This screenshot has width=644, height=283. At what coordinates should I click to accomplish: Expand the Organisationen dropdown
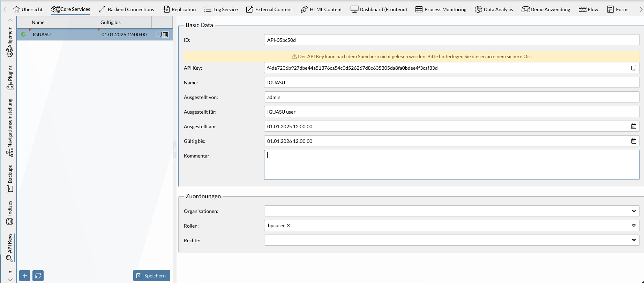[634, 211]
